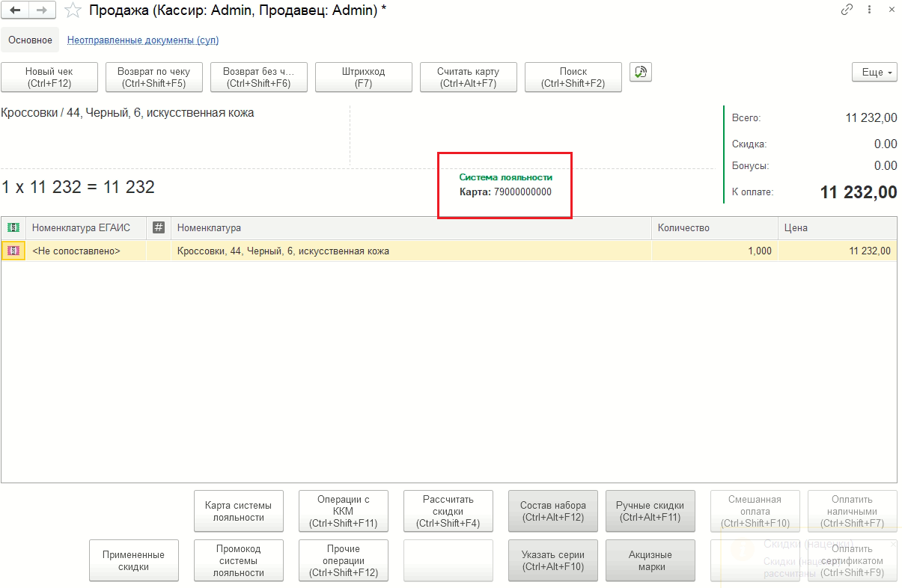Click the pink status icon in the row
This screenshot has width=902, height=588.
[13, 251]
